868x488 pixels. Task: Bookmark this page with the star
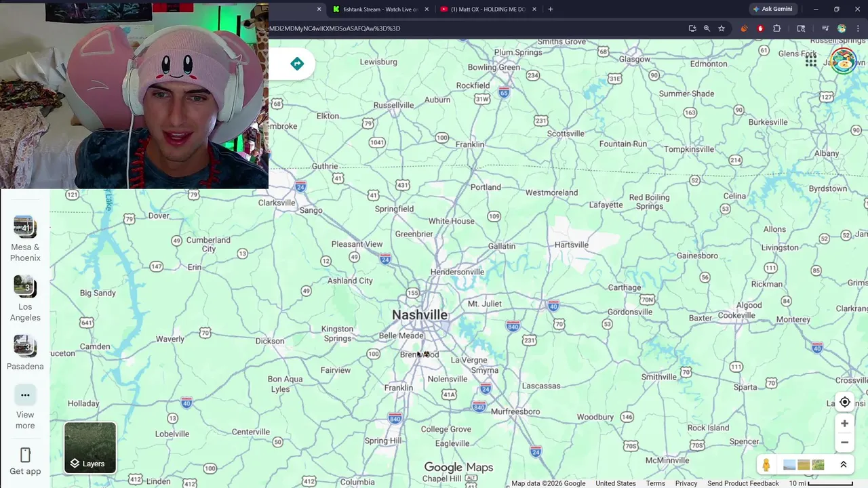(x=722, y=28)
